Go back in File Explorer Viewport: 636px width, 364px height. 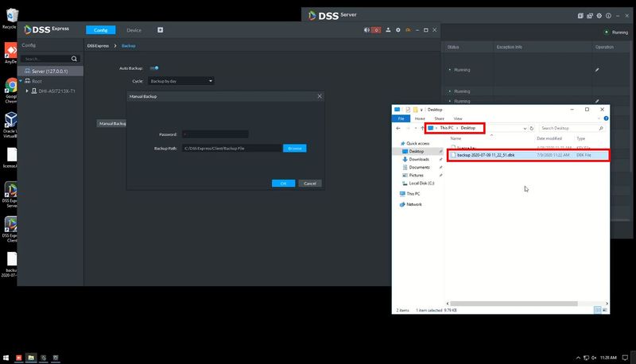(x=398, y=128)
